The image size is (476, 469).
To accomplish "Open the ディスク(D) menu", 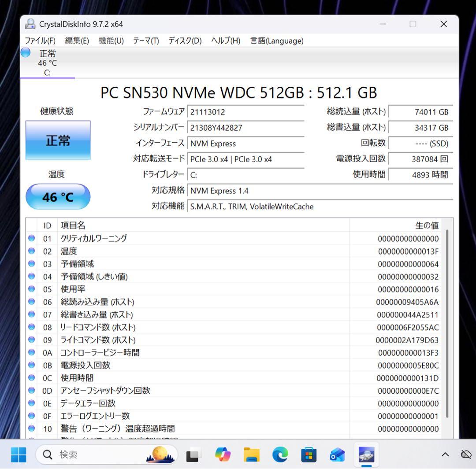I will pyautogui.click(x=184, y=41).
